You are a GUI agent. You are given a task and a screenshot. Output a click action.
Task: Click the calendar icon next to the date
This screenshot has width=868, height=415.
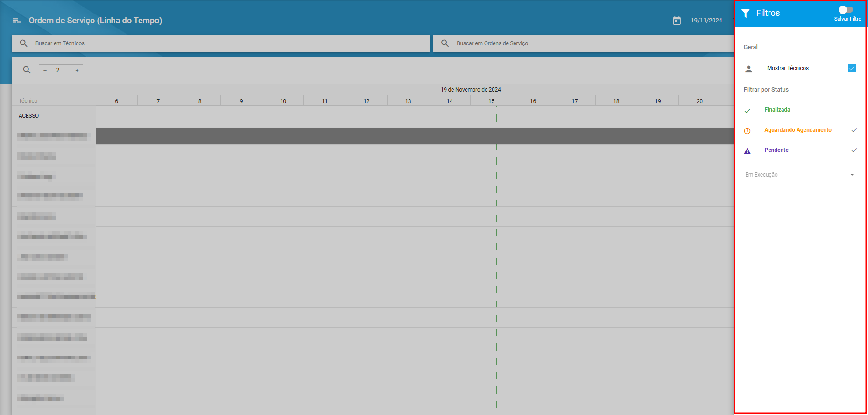677,21
